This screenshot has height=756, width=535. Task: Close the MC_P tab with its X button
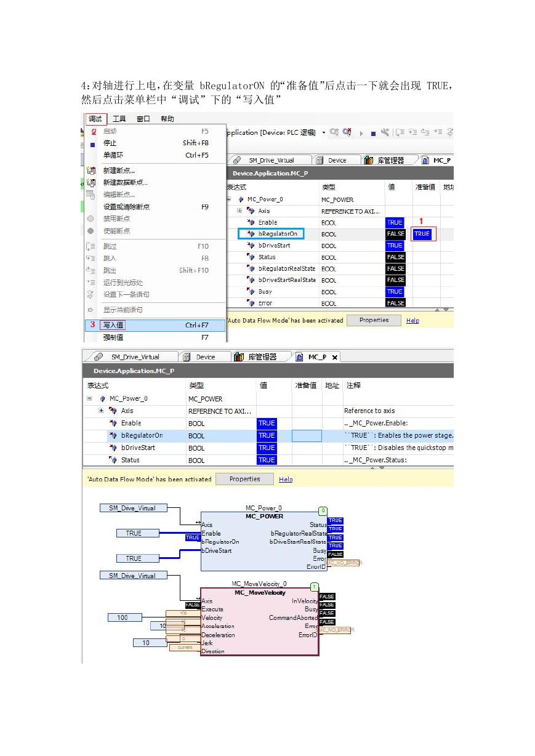[x=335, y=357]
